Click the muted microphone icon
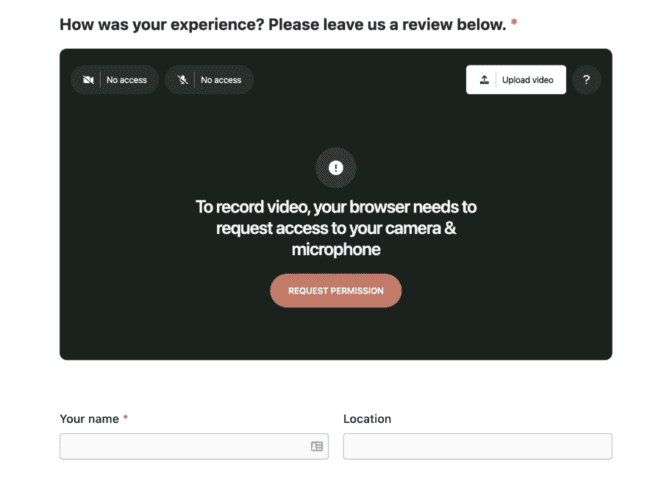Screen dimensions: 650x484 coord(183,80)
